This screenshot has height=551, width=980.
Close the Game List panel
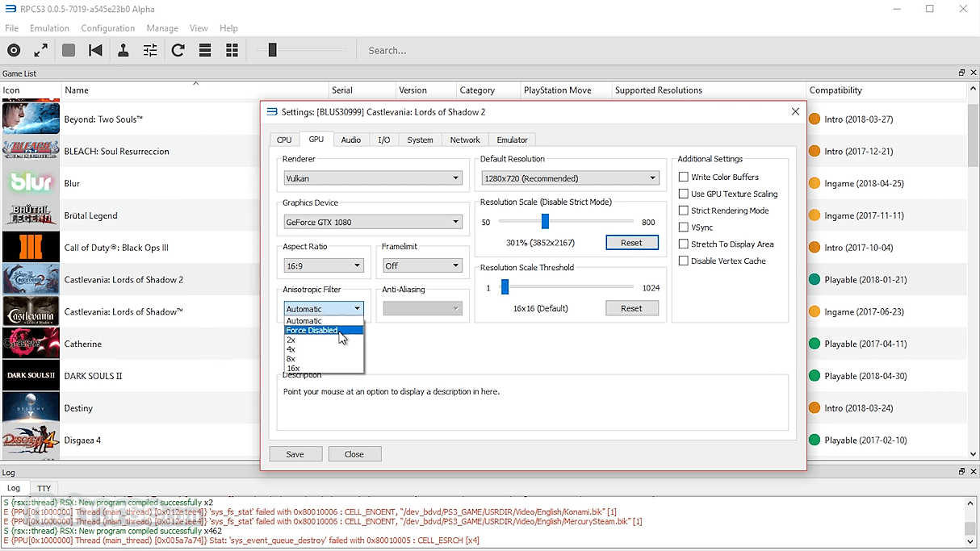click(x=973, y=73)
